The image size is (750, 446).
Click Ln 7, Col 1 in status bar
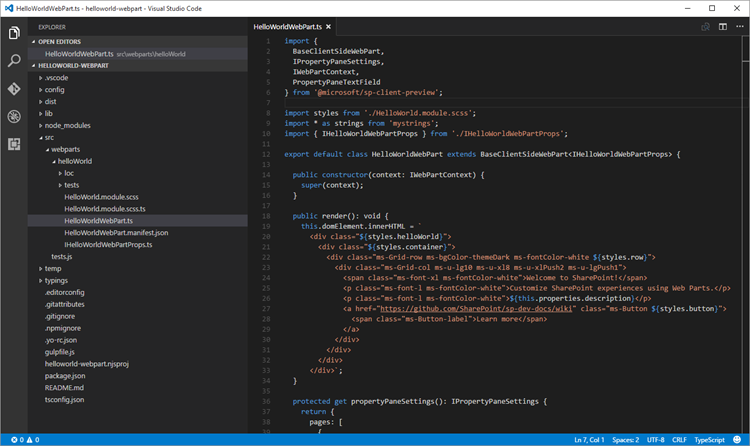(x=589, y=440)
